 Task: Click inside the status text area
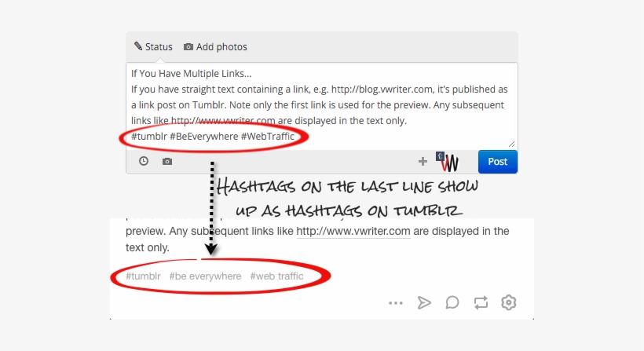(x=321, y=105)
